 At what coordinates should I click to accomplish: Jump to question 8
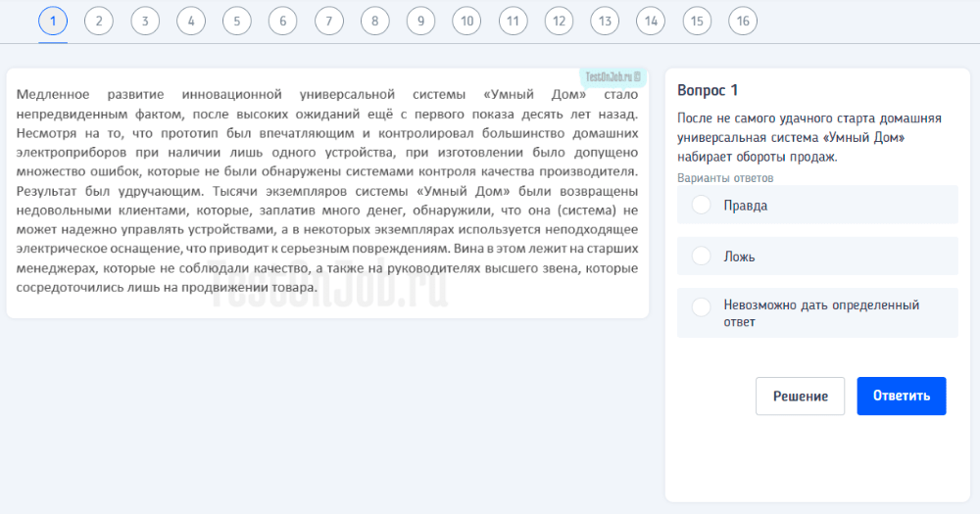click(x=375, y=22)
